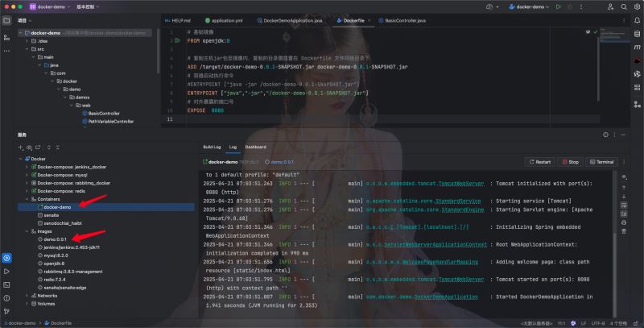Open the DockerDemoApplication link in log
The image size is (644, 328).
(446, 297)
